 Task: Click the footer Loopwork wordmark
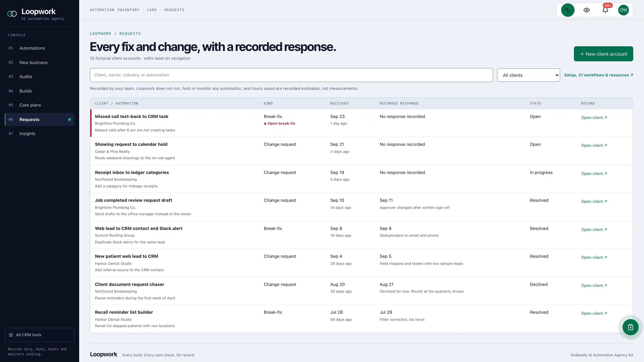pos(103,354)
